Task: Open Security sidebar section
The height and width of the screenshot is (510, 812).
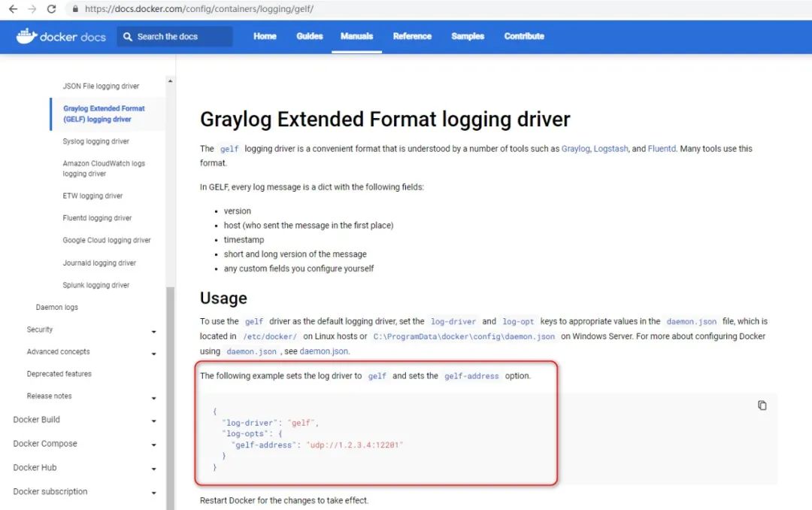Action: coord(40,329)
